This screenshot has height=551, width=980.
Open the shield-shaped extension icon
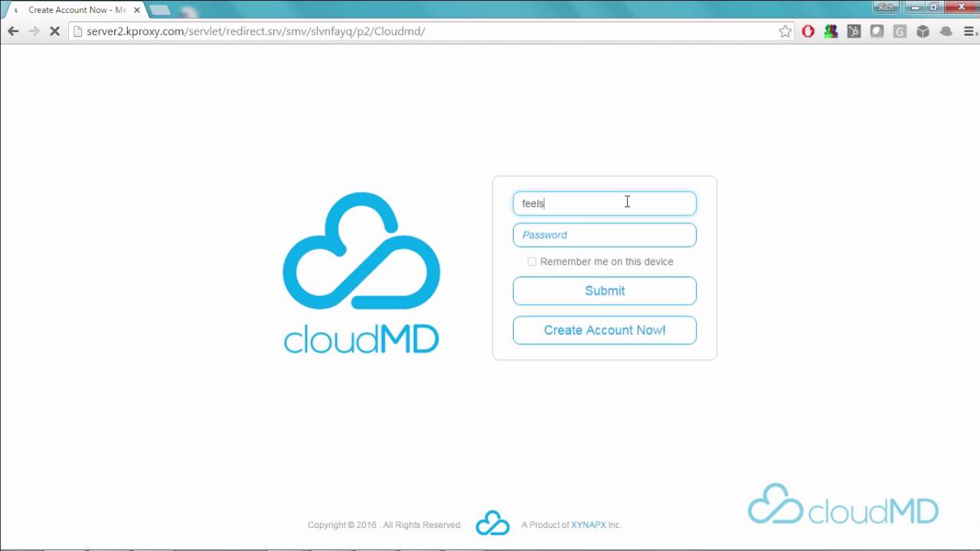[x=877, y=31]
